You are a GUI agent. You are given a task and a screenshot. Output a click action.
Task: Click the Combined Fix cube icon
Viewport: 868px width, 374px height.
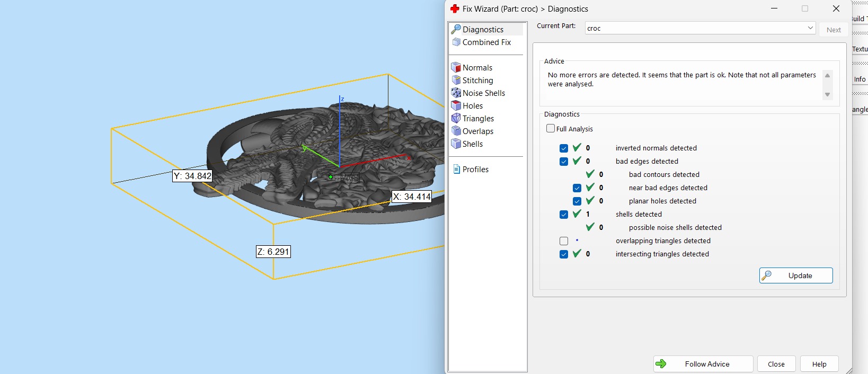pyautogui.click(x=456, y=42)
